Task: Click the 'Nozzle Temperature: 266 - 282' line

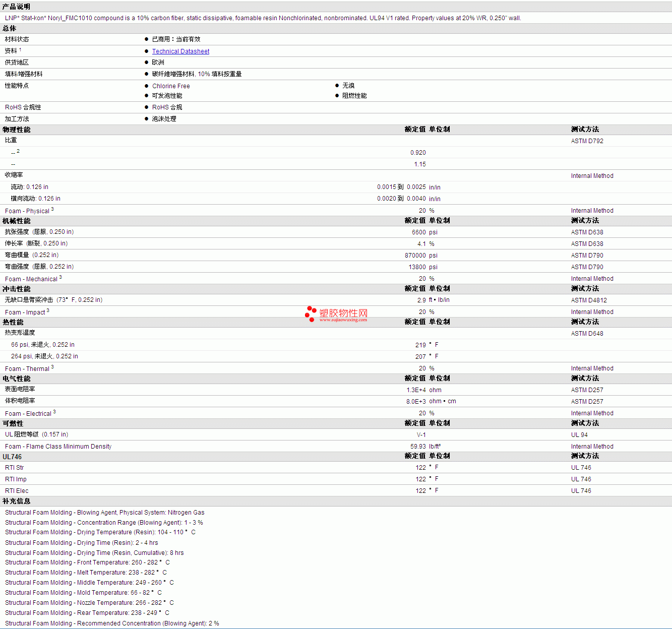Action: click(x=90, y=603)
